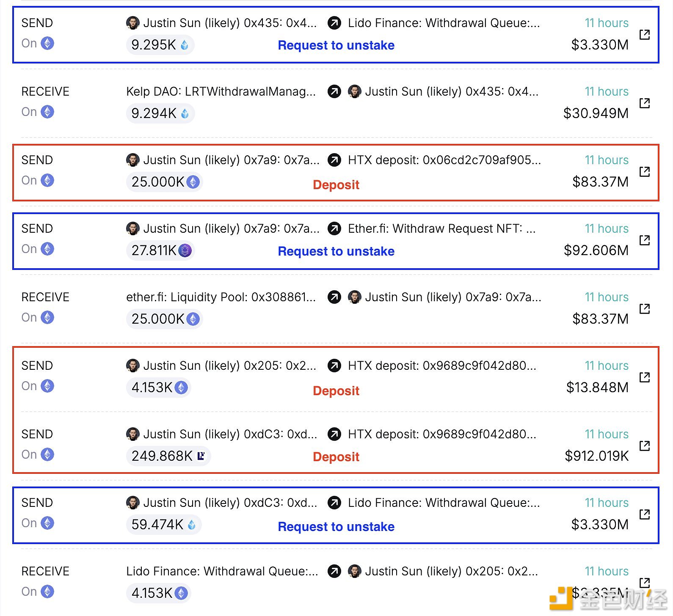
Task: Click 9.294K token amount pill
Action: 160,113
